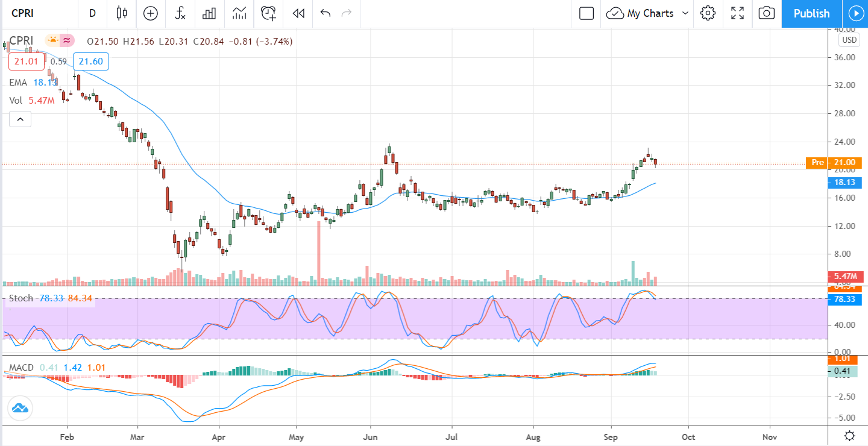Click the CPRI symbol search field
Image resolution: width=868 pixels, height=446 pixels.
[36, 13]
